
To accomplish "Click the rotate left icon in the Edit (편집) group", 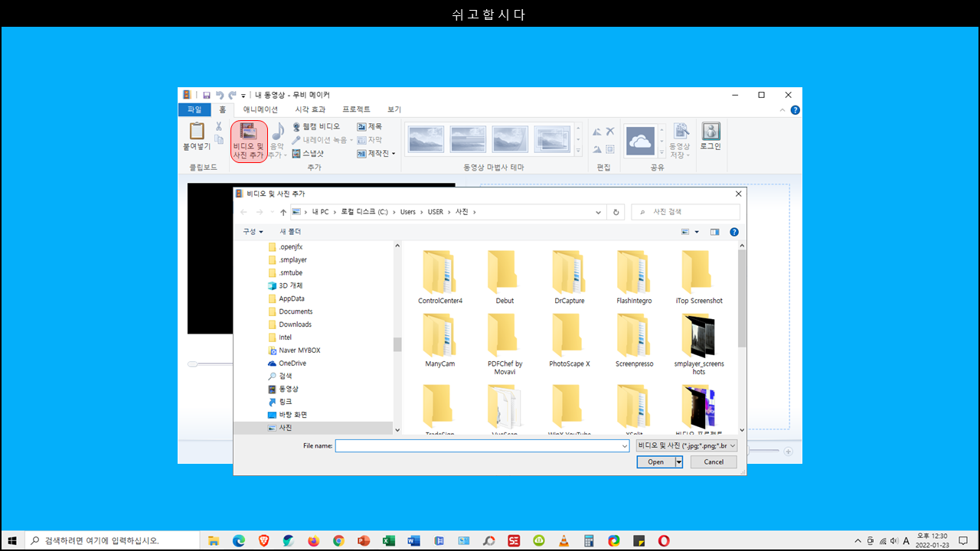I will click(597, 132).
